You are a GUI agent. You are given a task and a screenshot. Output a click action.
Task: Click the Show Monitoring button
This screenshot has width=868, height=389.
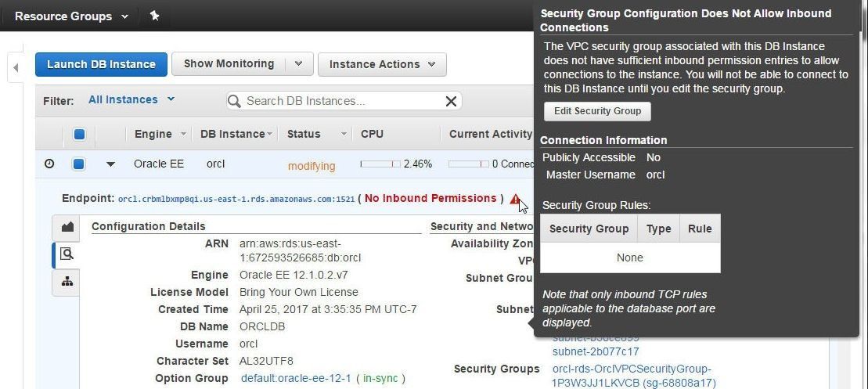(229, 63)
